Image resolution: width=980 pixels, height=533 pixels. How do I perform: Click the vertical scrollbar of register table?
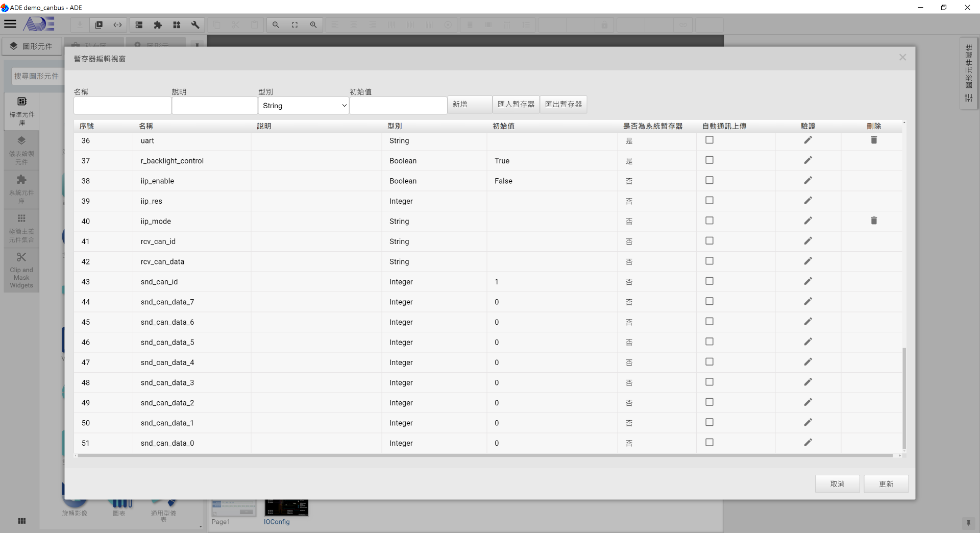[x=904, y=398]
